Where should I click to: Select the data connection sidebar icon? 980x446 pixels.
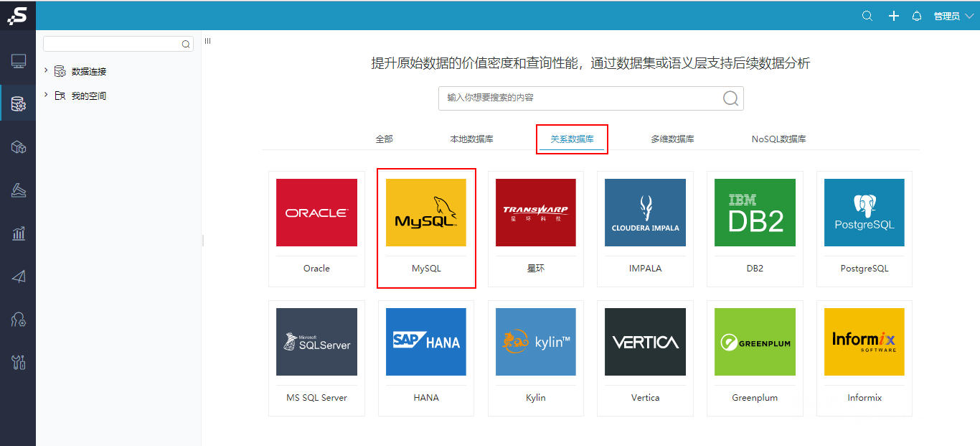(19, 105)
